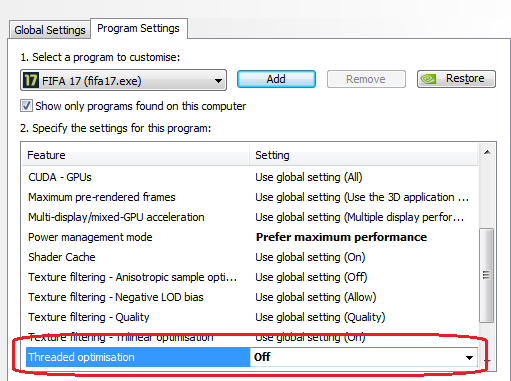Select the Maximum pre-rendered frames row

coord(250,197)
